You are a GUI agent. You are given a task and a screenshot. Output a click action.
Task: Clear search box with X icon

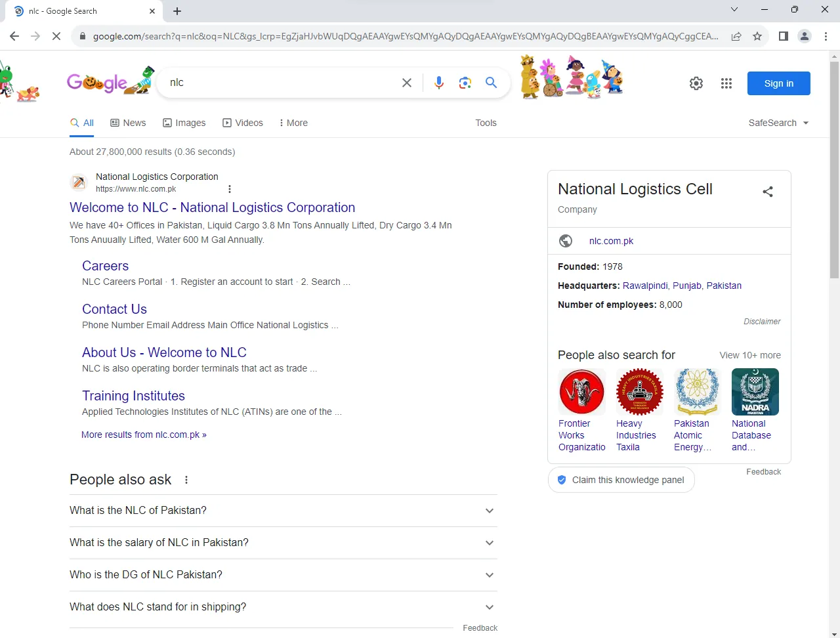(x=407, y=83)
